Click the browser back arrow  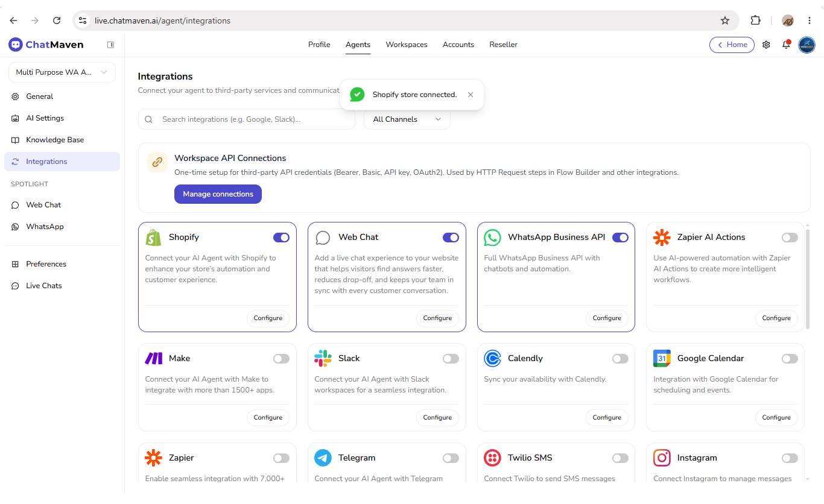coord(13,20)
